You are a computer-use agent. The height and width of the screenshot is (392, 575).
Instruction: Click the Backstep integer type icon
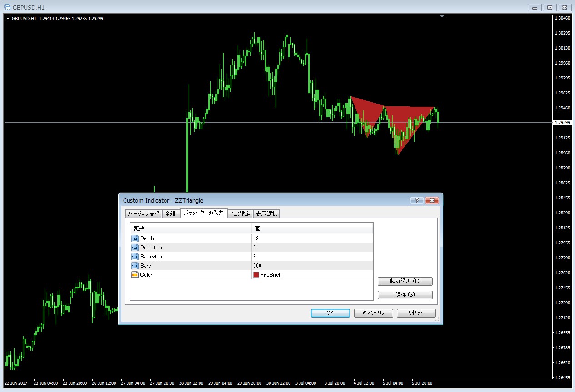tap(135, 257)
